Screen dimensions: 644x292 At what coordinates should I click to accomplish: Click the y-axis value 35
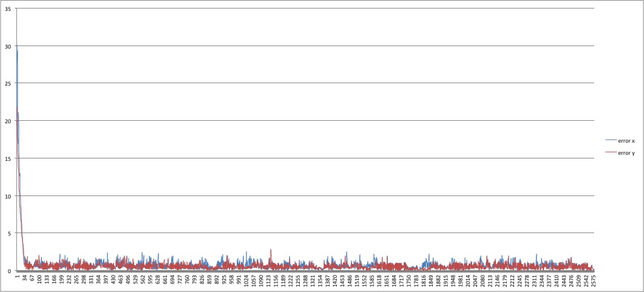tap(8, 8)
